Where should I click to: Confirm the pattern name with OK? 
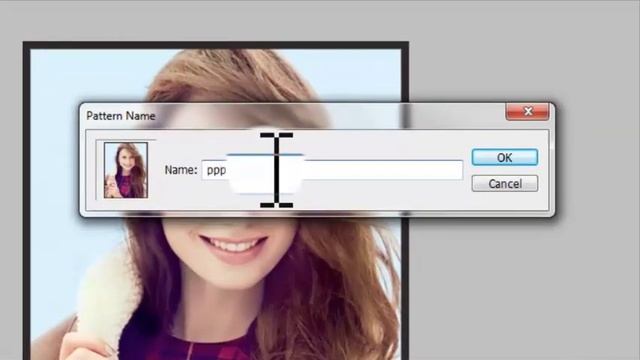point(504,157)
